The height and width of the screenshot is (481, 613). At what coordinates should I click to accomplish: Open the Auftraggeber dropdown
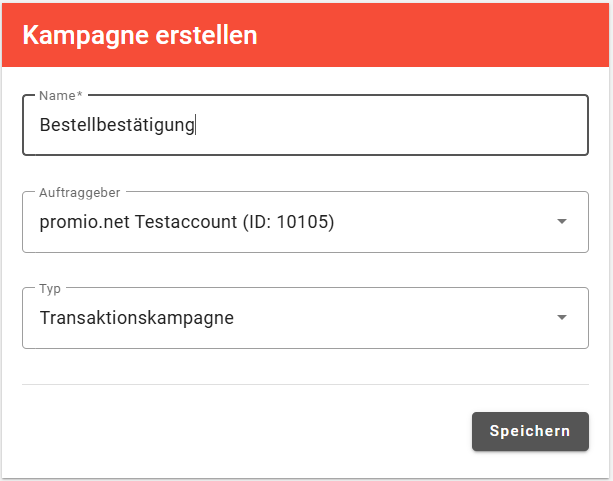point(305,222)
